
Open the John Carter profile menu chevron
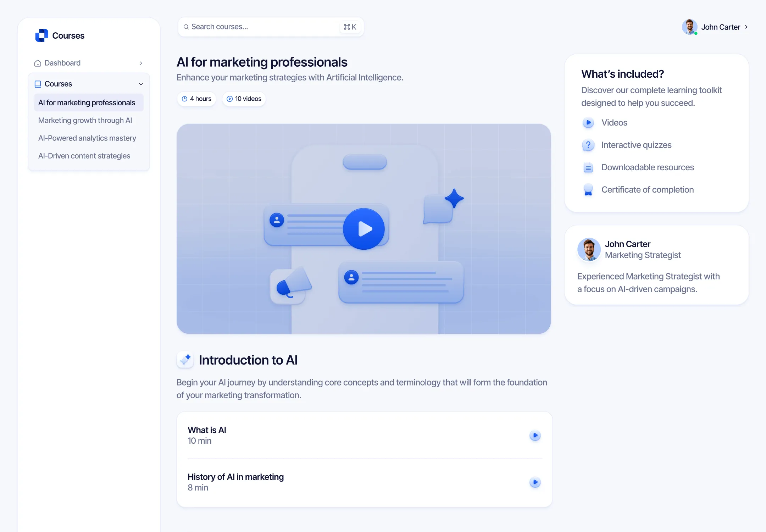[746, 27]
